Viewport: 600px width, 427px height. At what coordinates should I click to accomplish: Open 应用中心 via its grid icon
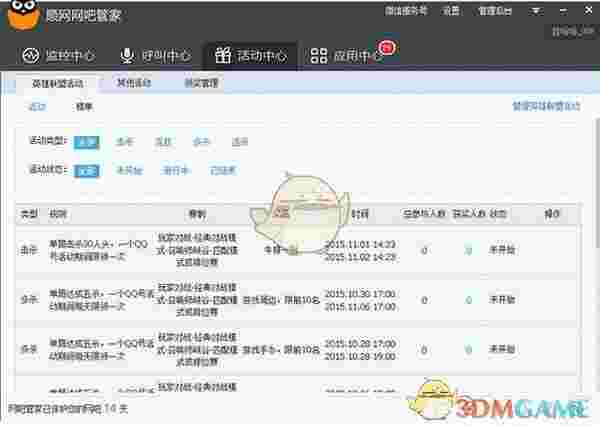[319, 56]
